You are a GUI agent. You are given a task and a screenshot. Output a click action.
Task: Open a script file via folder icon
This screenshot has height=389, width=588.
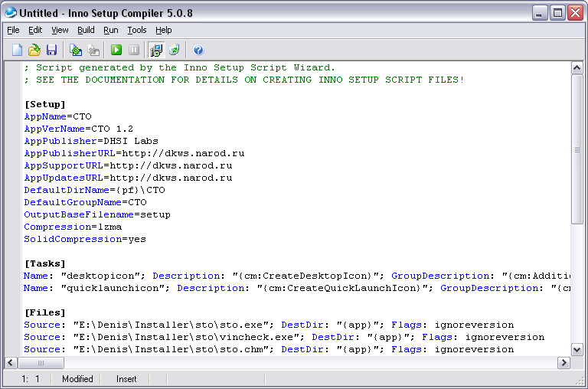tap(34, 50)
